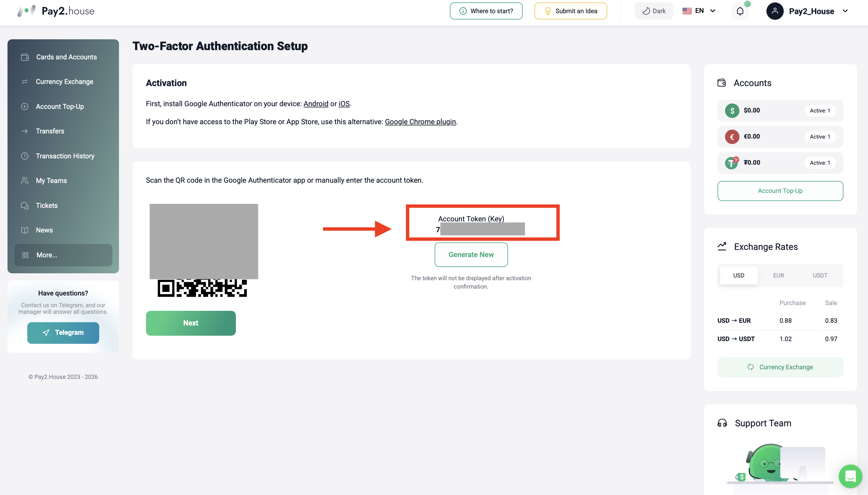868x495 pixels.
Task: Click the Currency Exchange button under rates
Action: [x=780, y=367]
